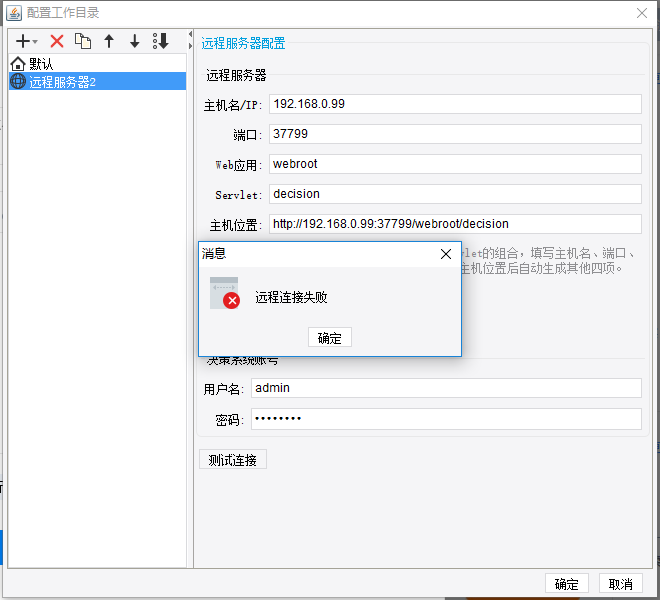Expand the left panel using the right splitter arrow
The image size is (660, 600).
190,45
